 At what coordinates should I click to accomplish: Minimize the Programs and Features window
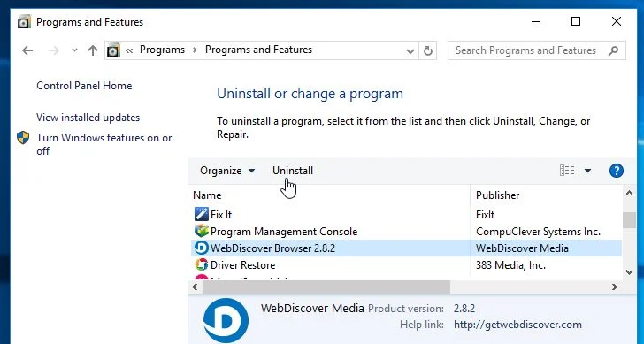click(536, 21)
